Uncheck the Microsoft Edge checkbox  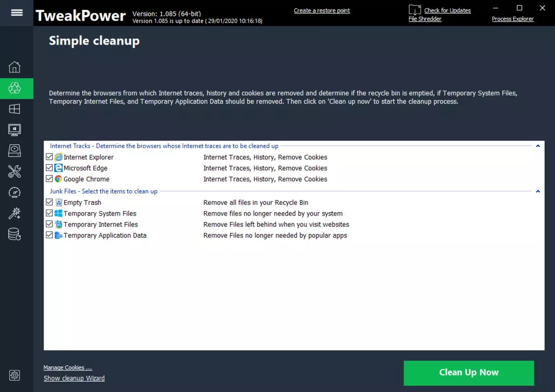pos(49,168)
